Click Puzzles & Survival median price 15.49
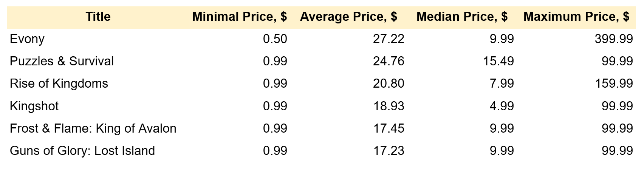This screenshot has height=170, width=644. (498, 61)
